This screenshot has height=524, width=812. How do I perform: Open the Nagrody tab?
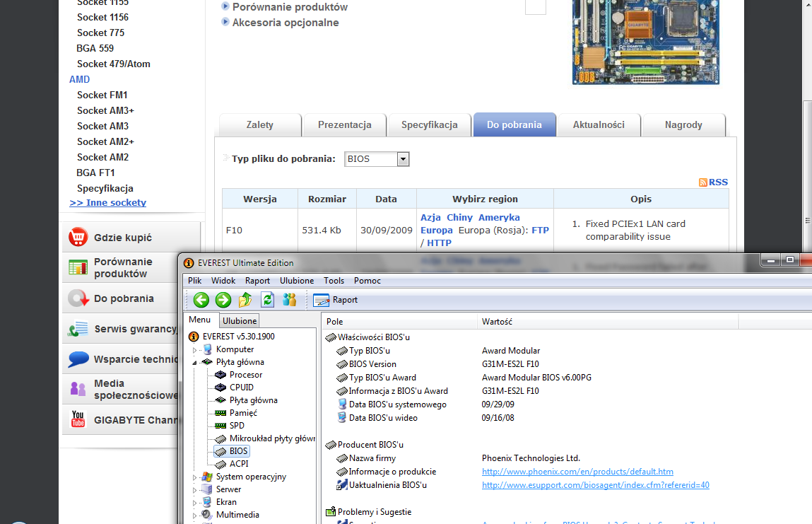[683, 125]
